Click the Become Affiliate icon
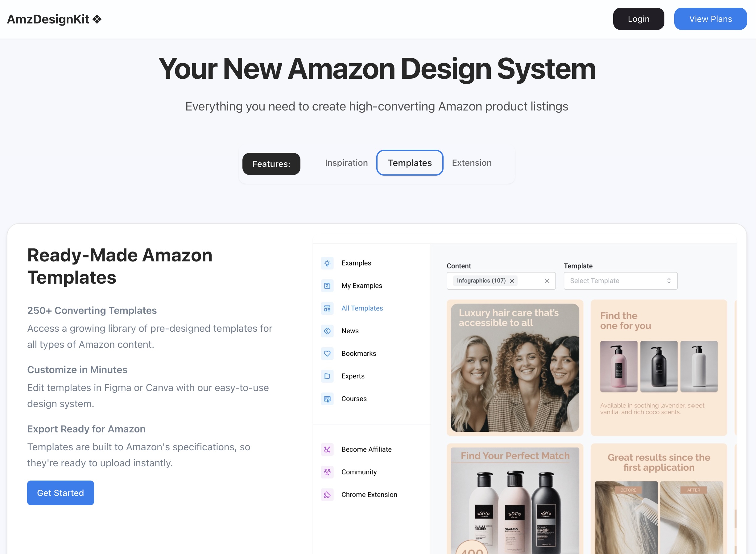This screenshot has width=756, height=554. 327,449
